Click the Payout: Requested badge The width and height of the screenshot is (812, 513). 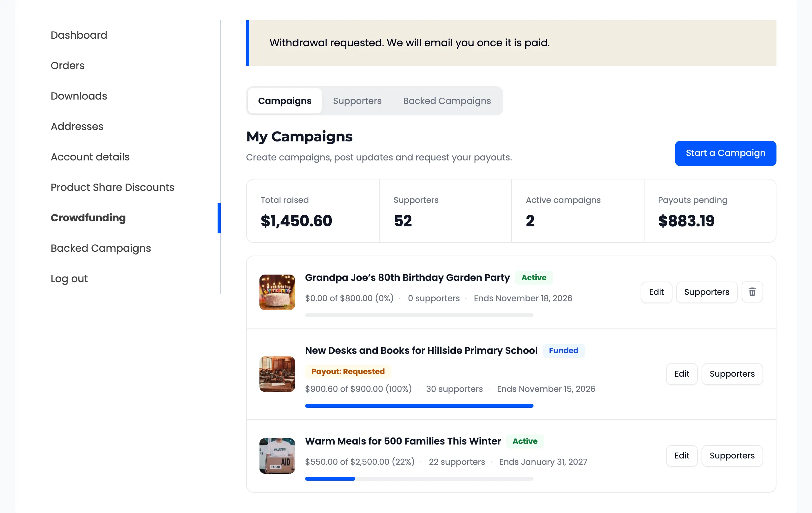point(348,372)
